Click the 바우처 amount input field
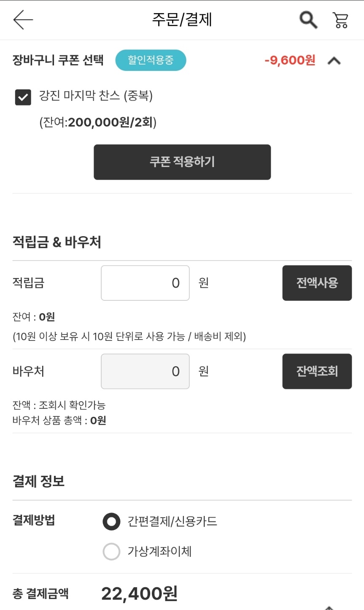This screenshot has width=364, height=610. (x=145, y=371)
